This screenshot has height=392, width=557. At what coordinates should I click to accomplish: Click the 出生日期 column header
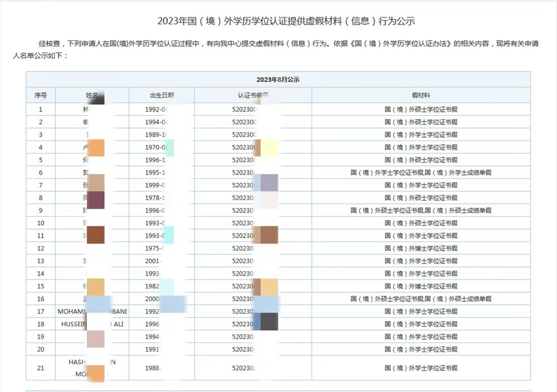tap(162, 95)
